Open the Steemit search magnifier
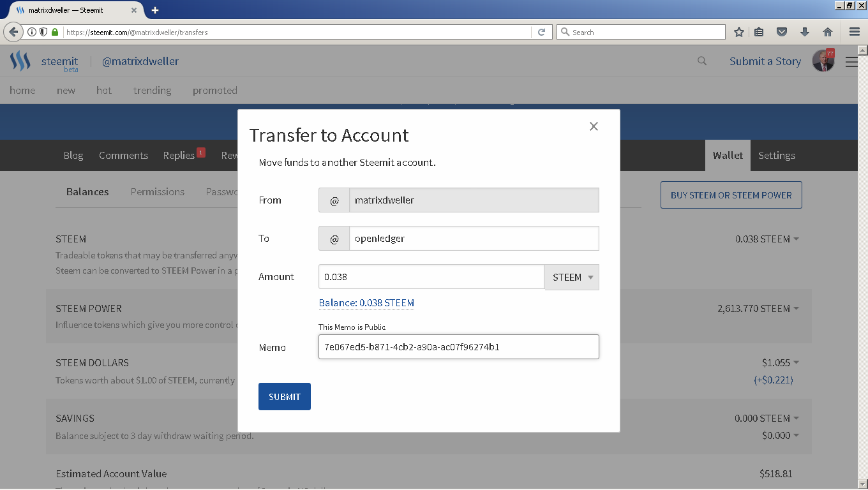868x490 pixels. click(702, 61)
